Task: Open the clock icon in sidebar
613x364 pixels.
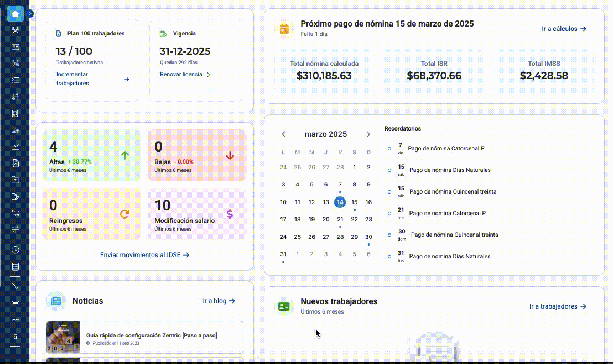Action: 15,250
